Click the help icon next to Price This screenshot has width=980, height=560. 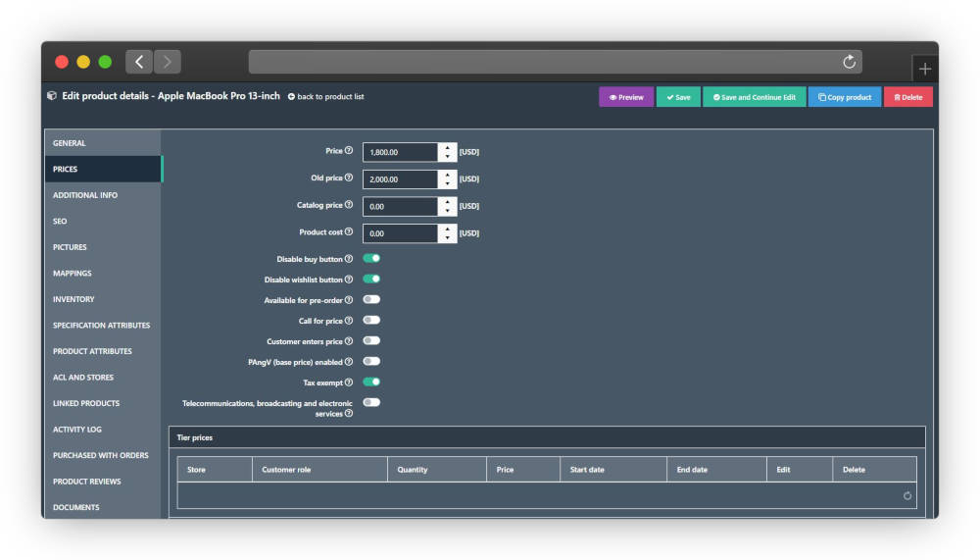(349, 151)
